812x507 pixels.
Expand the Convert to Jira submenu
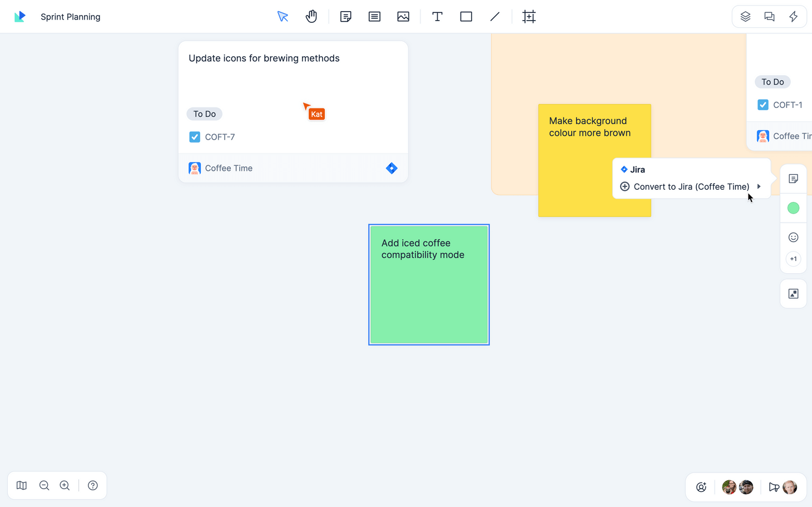759,187
